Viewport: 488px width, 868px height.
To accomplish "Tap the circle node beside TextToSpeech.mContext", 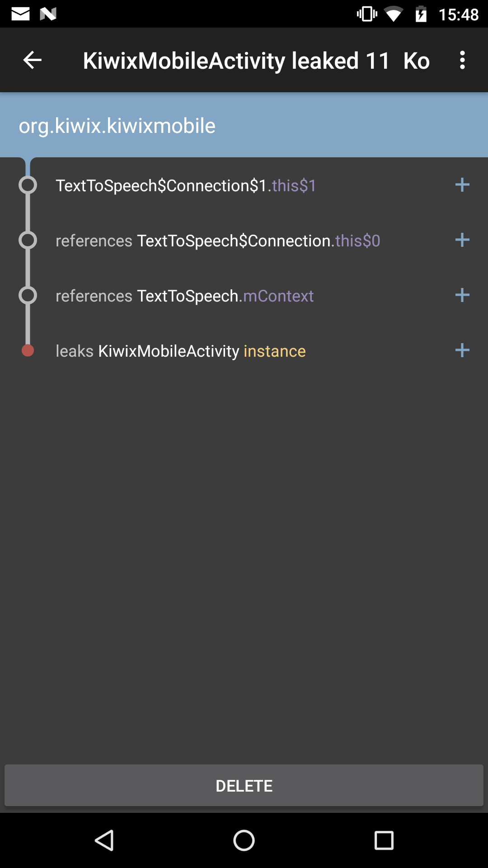I will tap(28, 295).
